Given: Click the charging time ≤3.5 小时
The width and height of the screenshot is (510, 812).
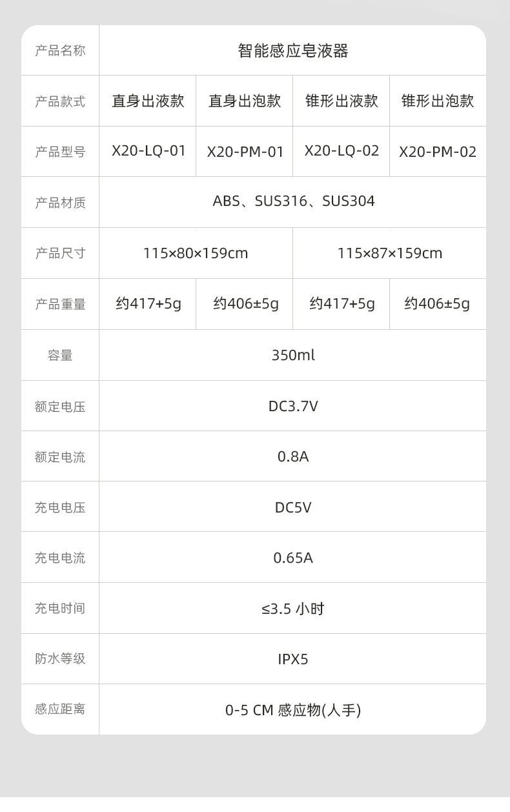Looking at the screenshot, I should [x=293, y=609].
